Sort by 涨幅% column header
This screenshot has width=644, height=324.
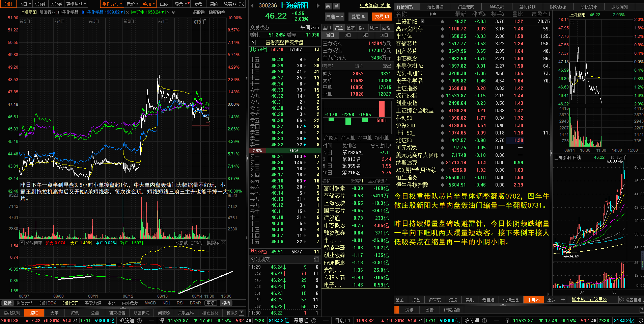[479, 14]
